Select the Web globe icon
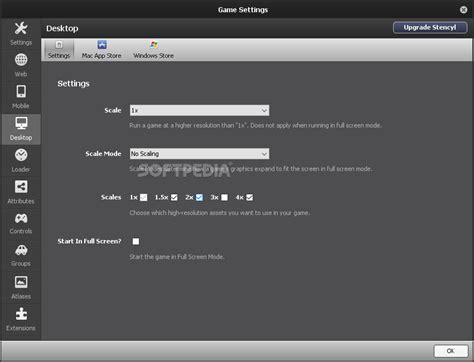The height and width of the screenshot is (362, 474). (21, 60)
